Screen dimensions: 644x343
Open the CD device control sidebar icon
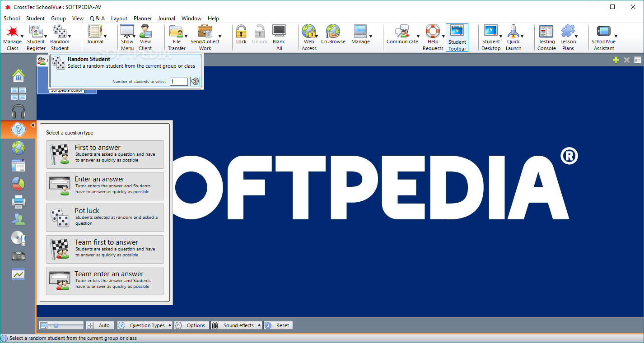[x=19, y=238]
